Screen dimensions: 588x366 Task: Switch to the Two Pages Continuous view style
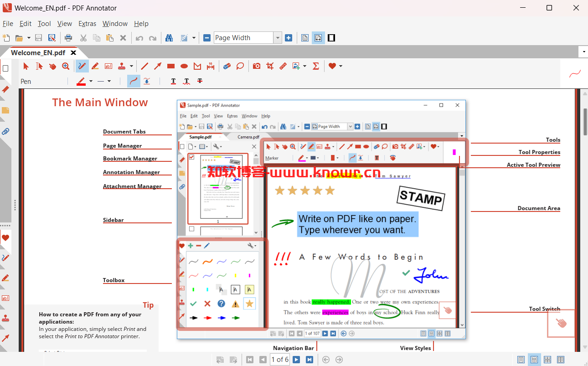click(x=561, y=360)
